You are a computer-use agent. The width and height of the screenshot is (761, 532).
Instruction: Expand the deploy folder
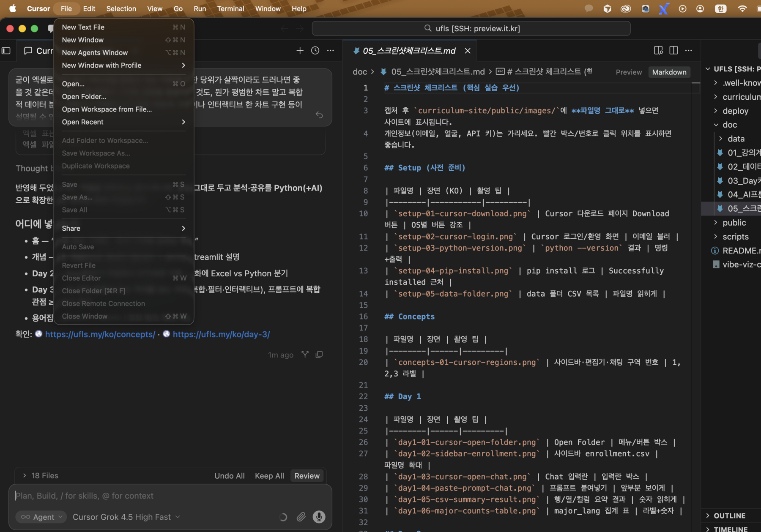(x=735, y=111)
